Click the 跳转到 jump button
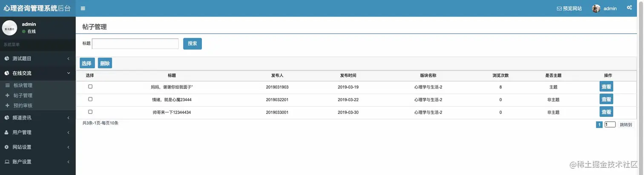Image resolution: width=644 pixels, height=175 pixels. click(626, 125)
